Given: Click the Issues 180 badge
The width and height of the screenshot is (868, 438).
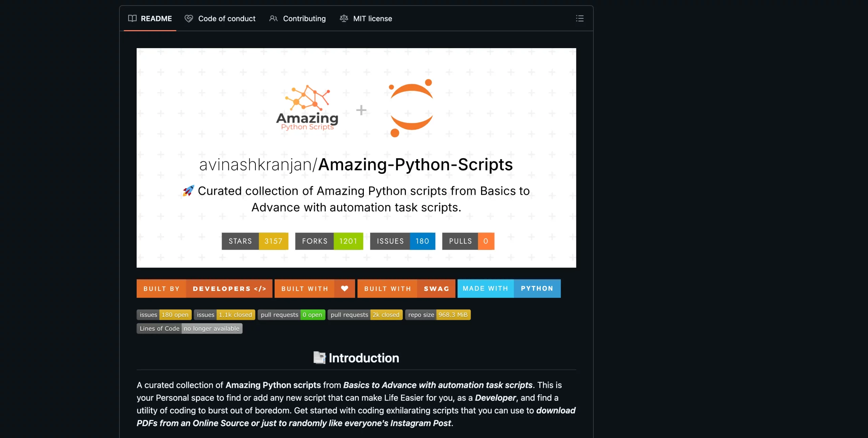Looking at the screenshot, I should pos(402,241).
